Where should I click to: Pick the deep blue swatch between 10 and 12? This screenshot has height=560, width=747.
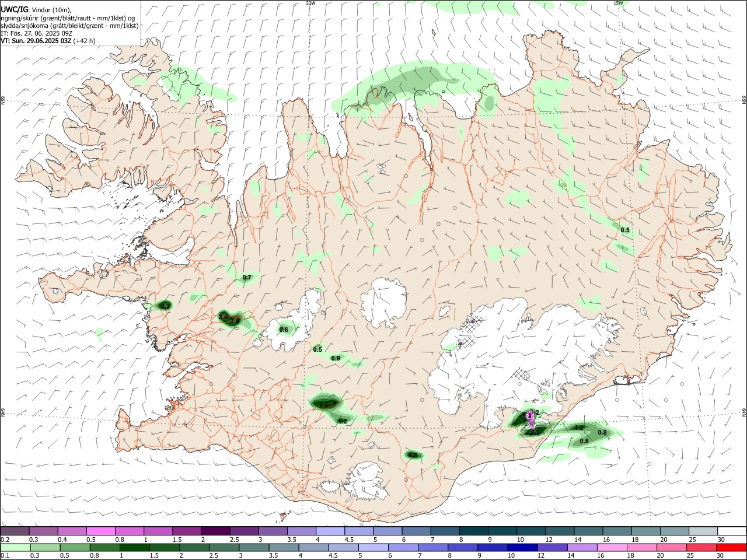(522, 547)
